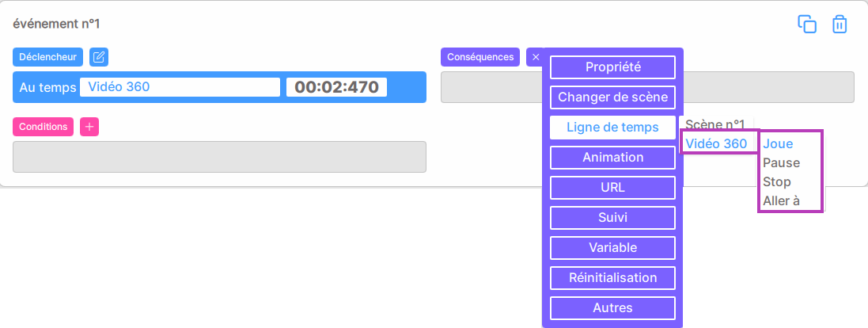
Task: Delete the event using trash icon
Action: pyautogui.click(x=840, y=25)
